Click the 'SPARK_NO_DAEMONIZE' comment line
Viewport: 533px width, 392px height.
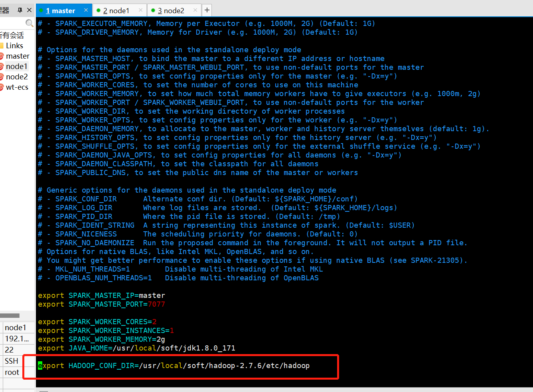(253, 243)
